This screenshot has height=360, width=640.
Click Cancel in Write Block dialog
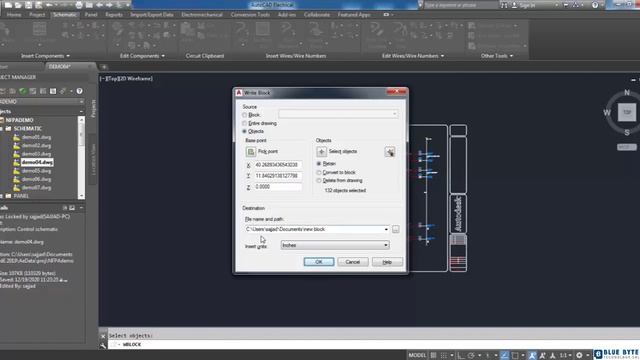pos(353,262)
